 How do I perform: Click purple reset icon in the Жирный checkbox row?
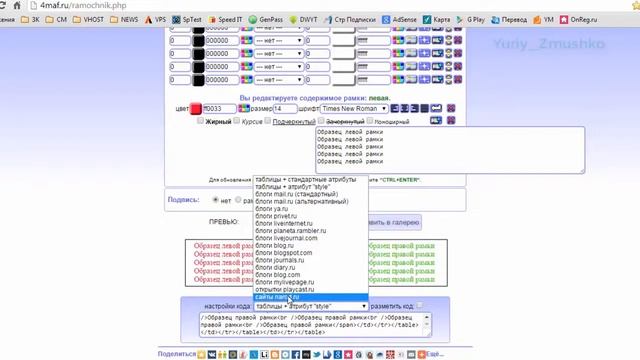coord(451,120)
